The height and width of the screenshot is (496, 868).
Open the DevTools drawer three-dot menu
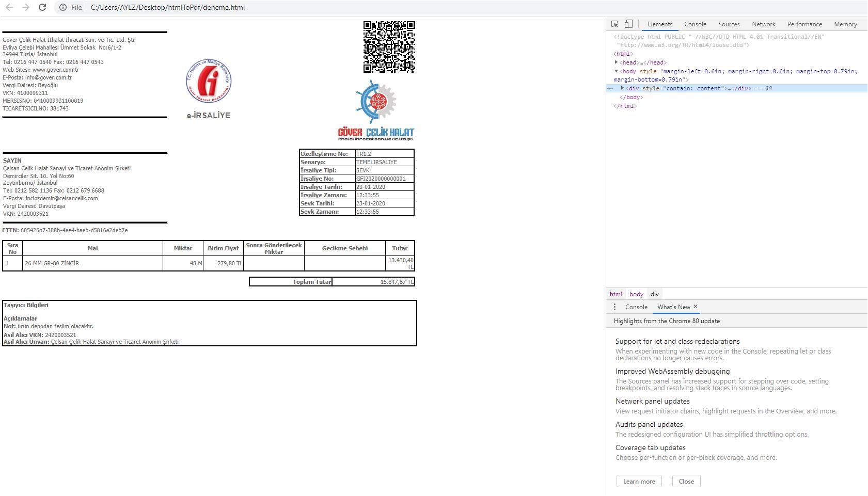coord(614,307)
